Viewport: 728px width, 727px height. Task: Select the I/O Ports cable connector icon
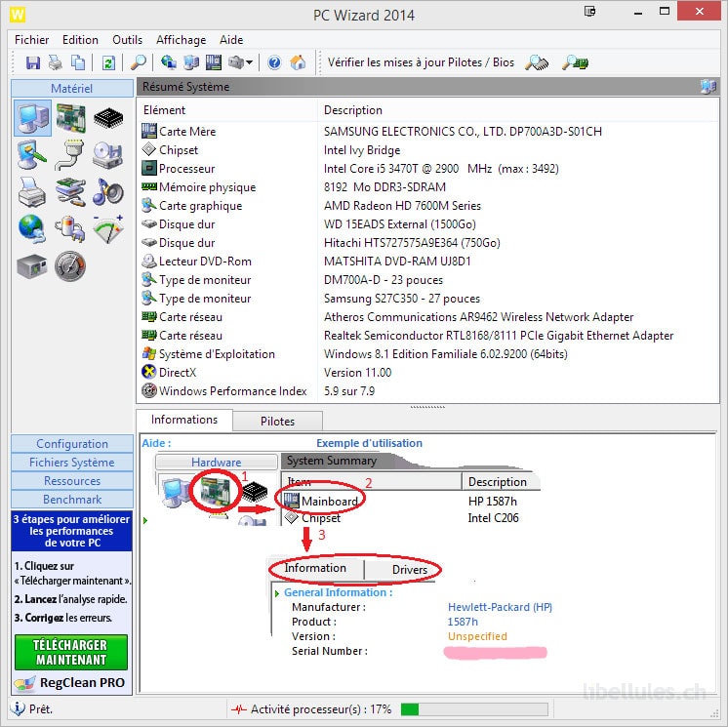pos(69,155)
